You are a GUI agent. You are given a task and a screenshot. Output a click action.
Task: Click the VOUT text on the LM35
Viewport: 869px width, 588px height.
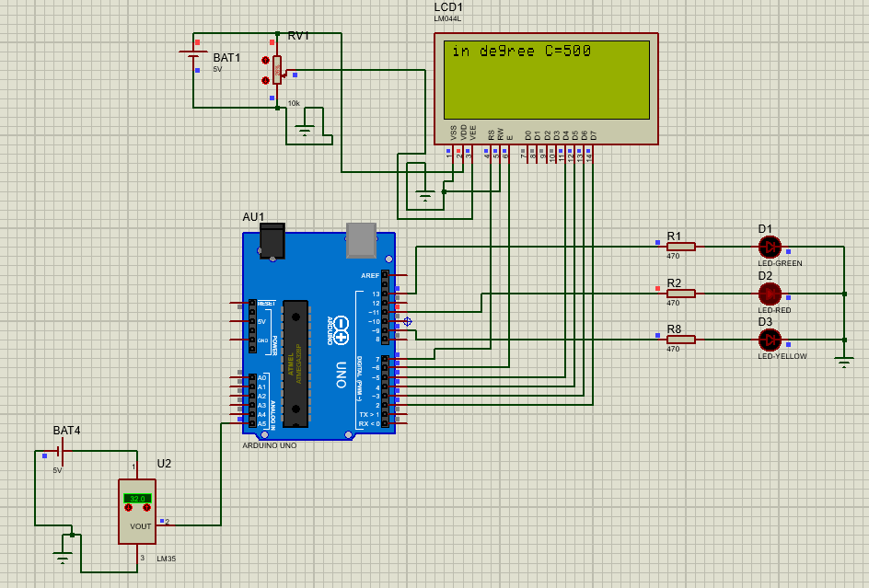pyautogui.click(x=140, y=526)
